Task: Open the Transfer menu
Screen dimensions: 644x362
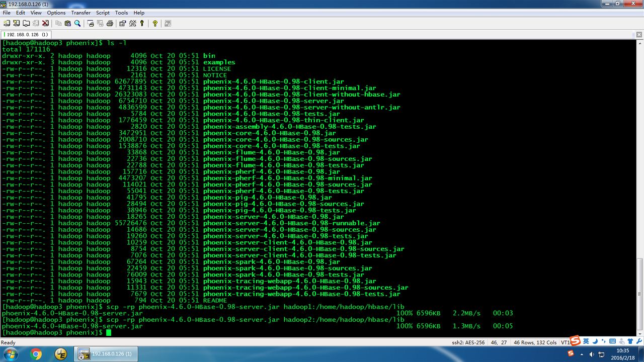Action: tap(81, 13)
